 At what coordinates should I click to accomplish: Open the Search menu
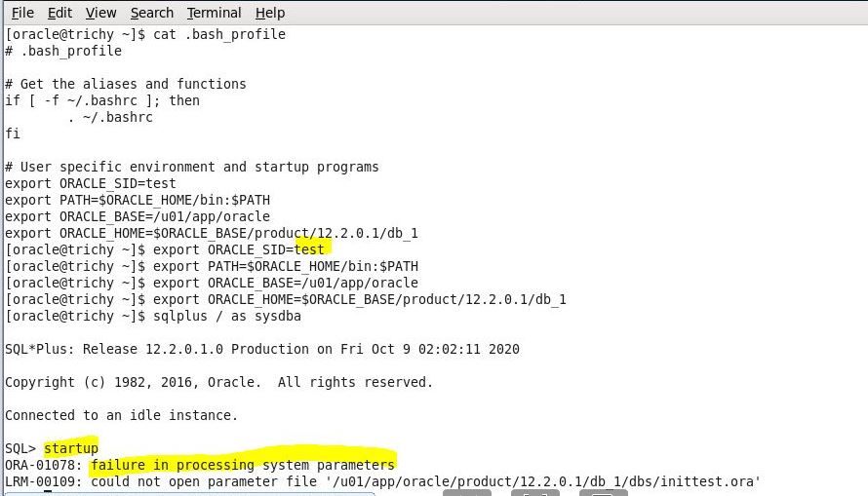[x=151, y=13]
